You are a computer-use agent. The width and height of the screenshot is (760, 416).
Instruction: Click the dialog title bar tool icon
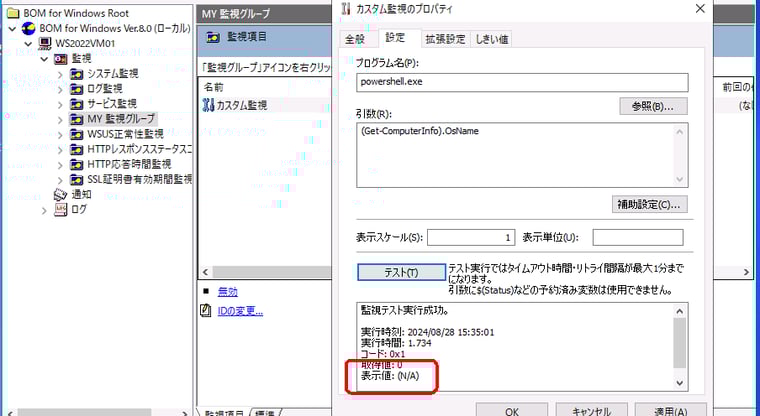[346, 8]
